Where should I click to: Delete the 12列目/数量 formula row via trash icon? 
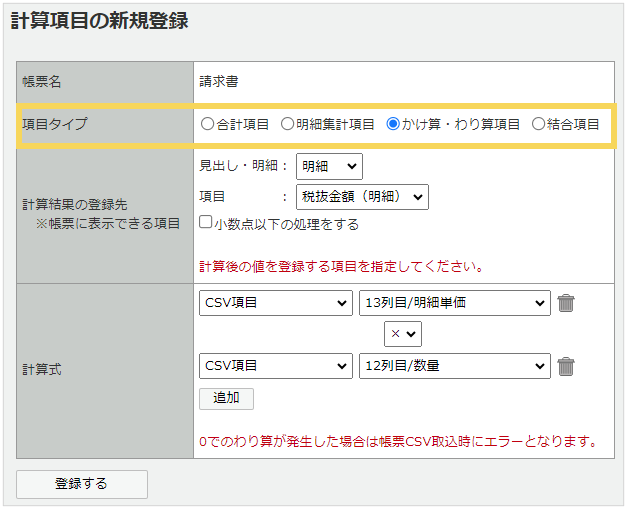pyautogui.click(x=566, y=366)
